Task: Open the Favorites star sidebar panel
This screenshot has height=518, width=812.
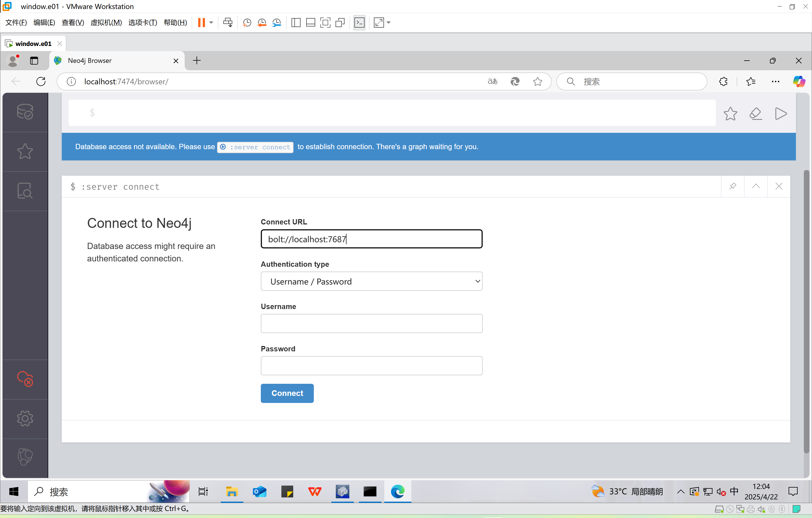Action: (x=25, y=151)
